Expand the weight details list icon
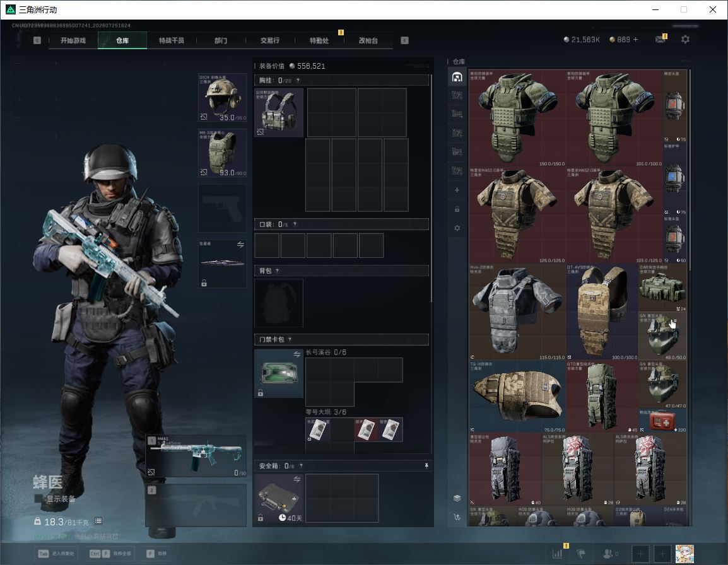The width and height of the screenshot is (728, 565). 98,521
